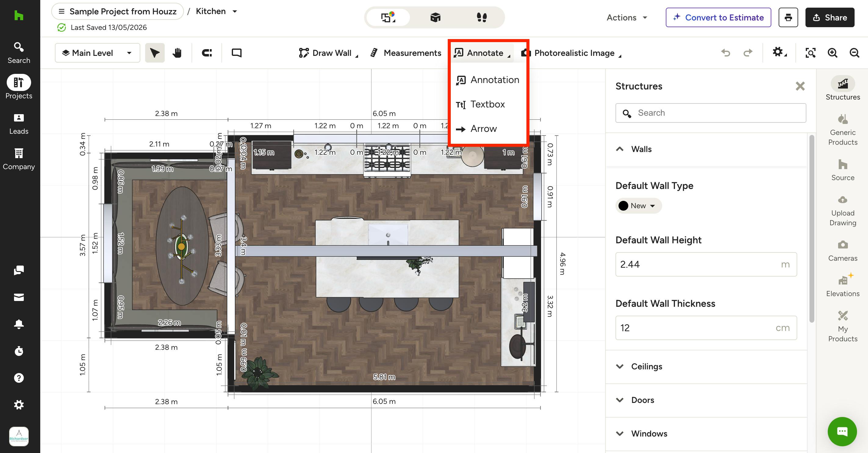Screen dimensions: 868x453
Task: Click the undo arrow
Action: 726,53
